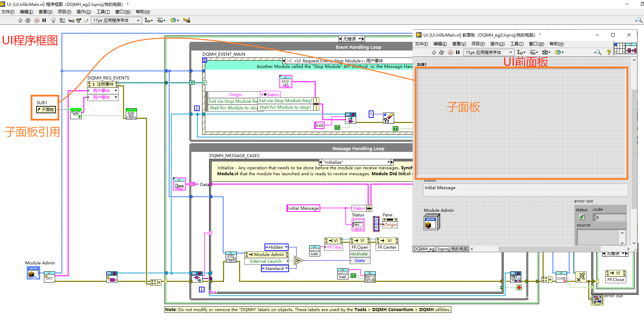Click Pause button in front panel toolbar
The image size is (644, 324).
(458, 52)
